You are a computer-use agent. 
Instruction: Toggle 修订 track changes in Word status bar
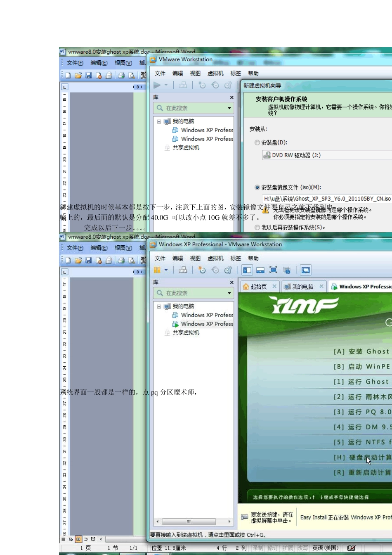272,548
